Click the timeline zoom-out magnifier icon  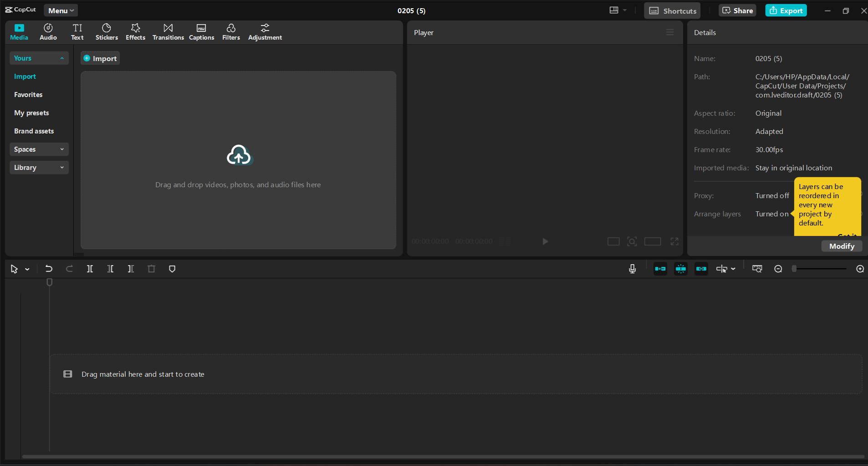(x=778, y=269)
